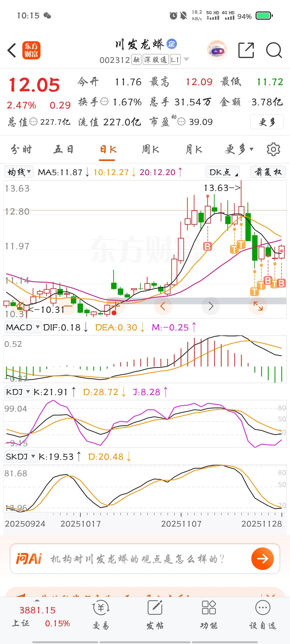Move chart left with arrow button
290x644 pixels.
[x=163, y=306]
